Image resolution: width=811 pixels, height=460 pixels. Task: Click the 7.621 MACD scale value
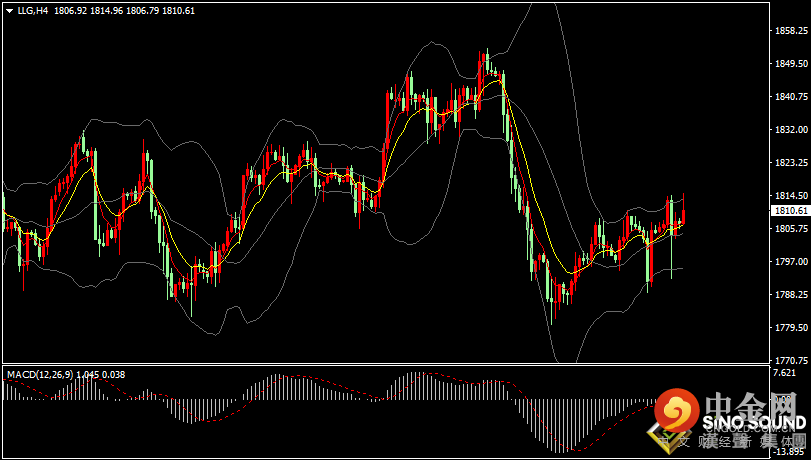(x=786, y=372)
